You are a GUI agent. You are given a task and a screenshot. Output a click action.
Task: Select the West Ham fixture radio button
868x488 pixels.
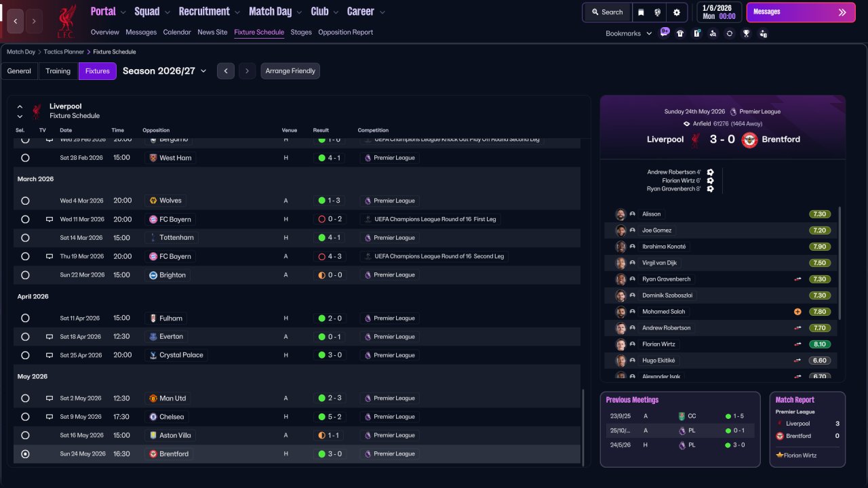pyautogui.click(x=25, y=158)
